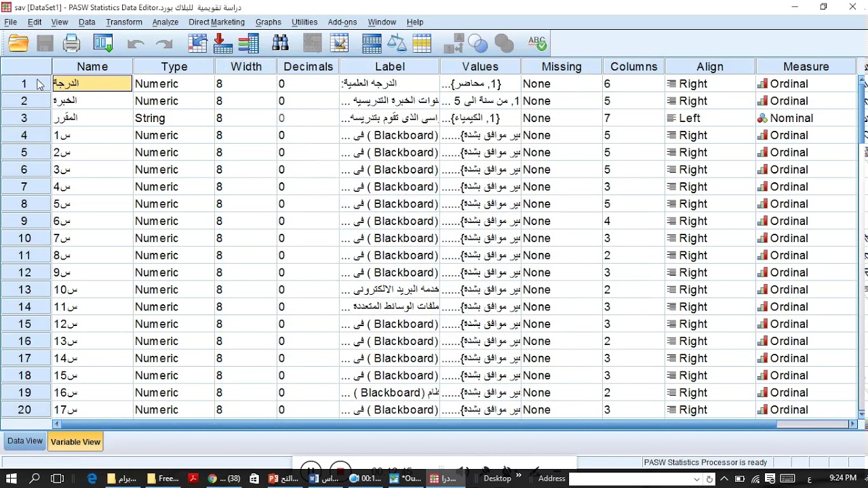The image size is (868, 488).
Task: Click the Decimals column header
Action: tap(309, 66)
